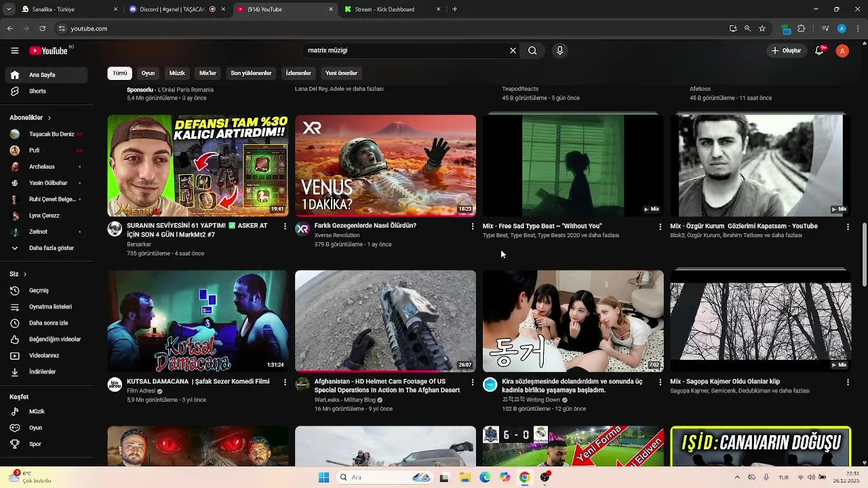
Task: Start voice search with the microphone icon
Action: click(x=559, y=50)
